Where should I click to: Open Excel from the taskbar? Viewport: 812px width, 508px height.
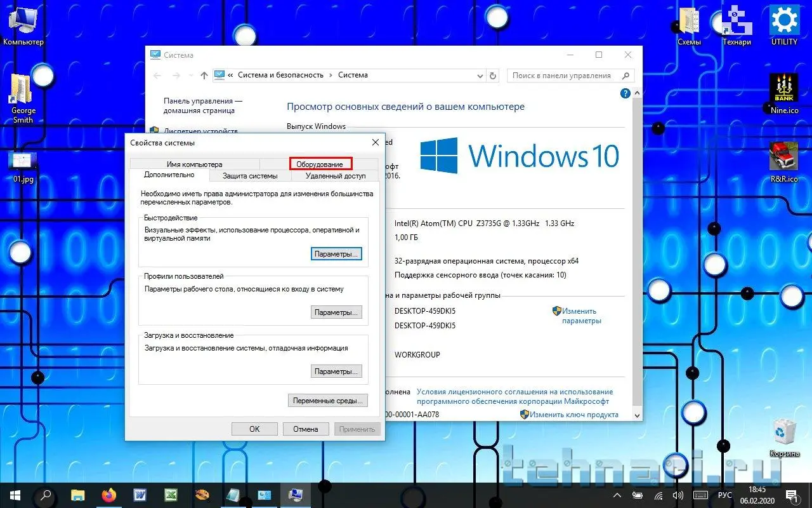171,495
